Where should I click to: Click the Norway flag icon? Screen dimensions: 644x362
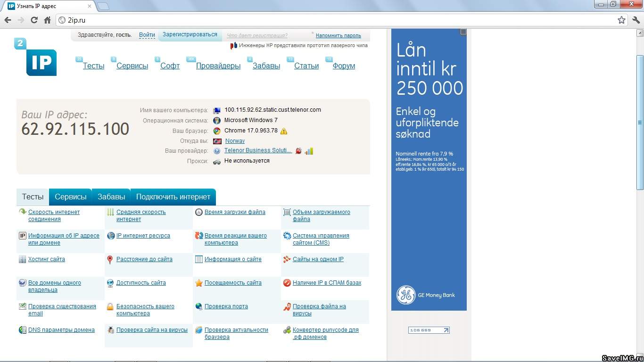[217, 141]
